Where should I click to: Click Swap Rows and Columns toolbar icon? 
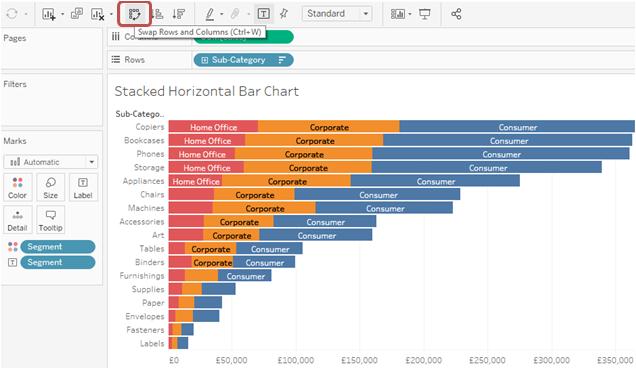(135, 14)
